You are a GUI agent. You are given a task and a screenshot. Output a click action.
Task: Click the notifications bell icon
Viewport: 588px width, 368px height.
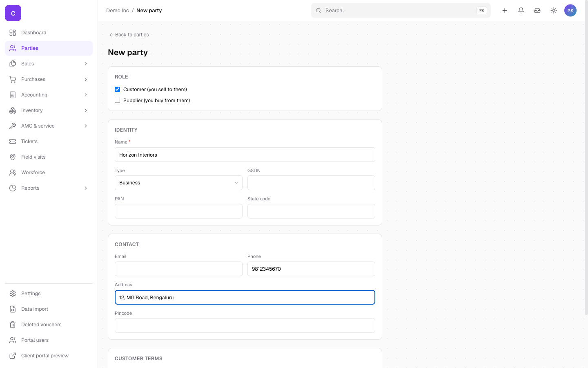point(521,11)
